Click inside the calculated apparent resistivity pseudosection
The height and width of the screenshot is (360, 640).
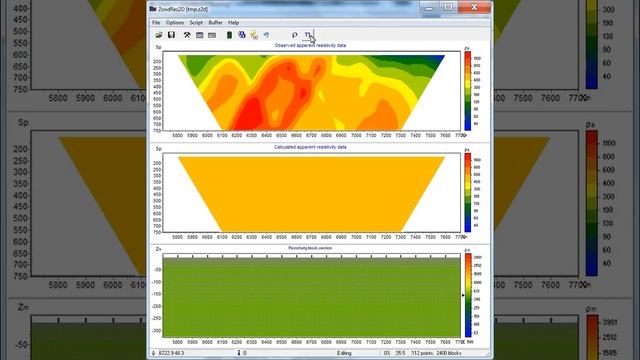click(x=310, y=194)
